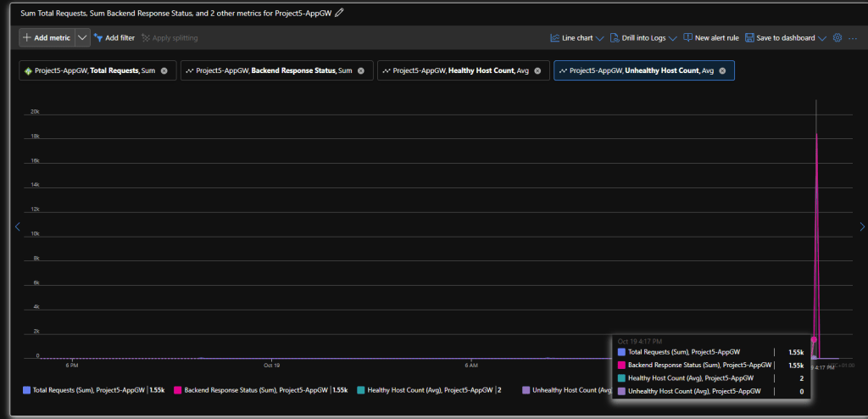Viewport: 868px width, 419px height.
Task: Click the Add metric button
Action: (x=47, y=38)
